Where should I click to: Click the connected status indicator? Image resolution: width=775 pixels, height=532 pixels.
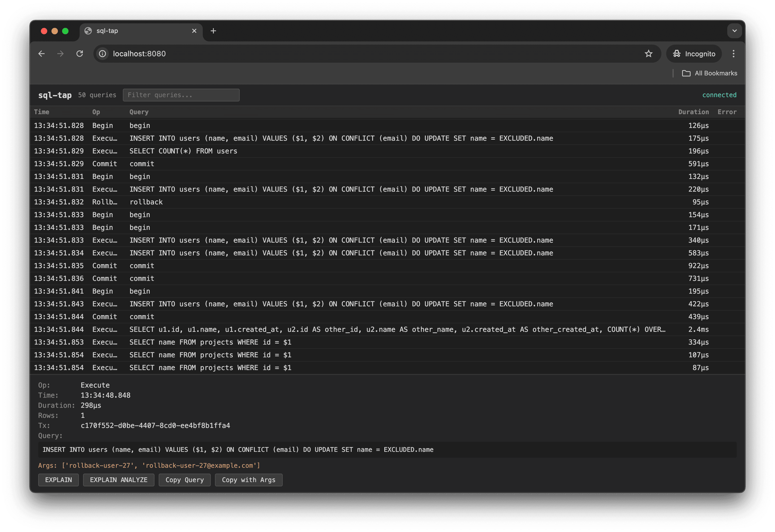pyautogui.click(x=719, y=95)
